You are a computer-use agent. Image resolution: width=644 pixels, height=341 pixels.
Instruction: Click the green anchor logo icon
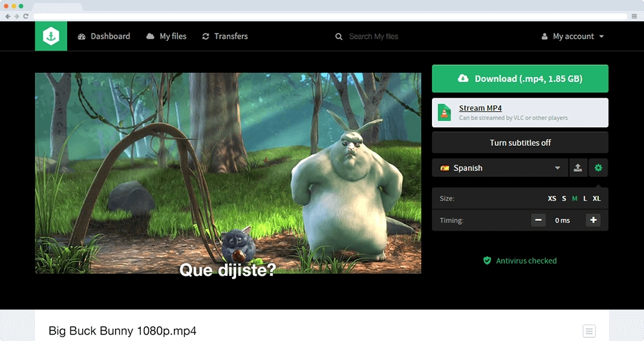pyautogui.click(x=51, y=36)
